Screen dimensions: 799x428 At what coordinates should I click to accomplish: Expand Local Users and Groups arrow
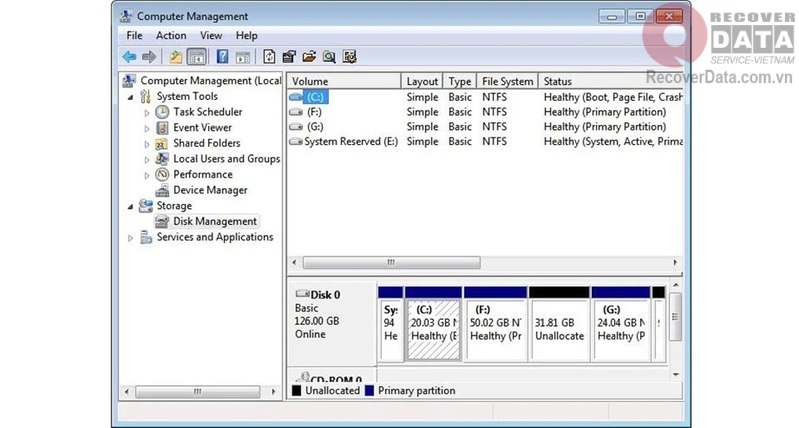coord(147,159)
